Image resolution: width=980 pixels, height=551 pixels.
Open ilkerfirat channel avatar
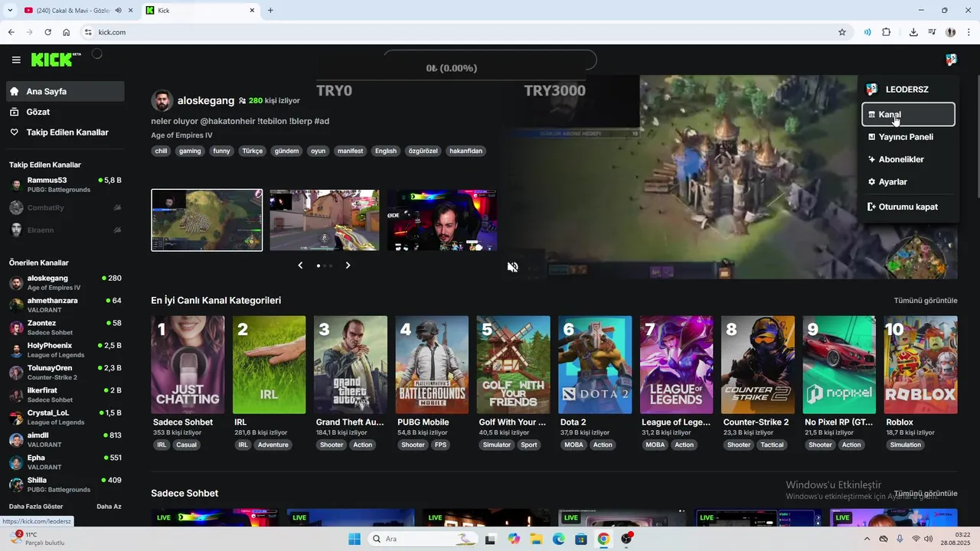click(x=16, y=395)
